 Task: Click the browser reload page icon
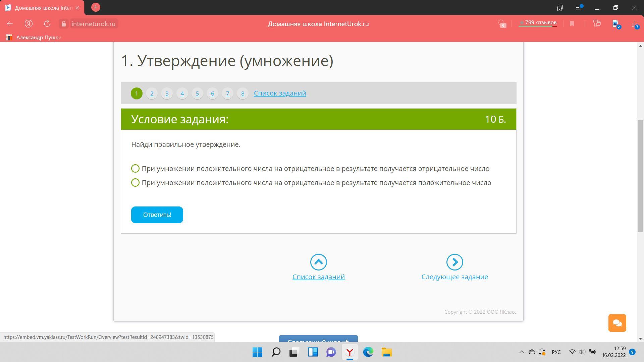[47, 24]
